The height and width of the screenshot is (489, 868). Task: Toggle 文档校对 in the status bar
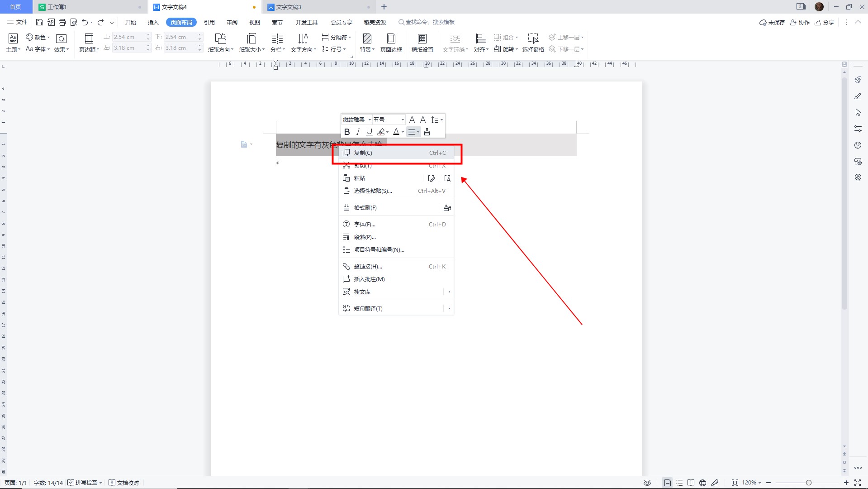click(x=124, y=483)
